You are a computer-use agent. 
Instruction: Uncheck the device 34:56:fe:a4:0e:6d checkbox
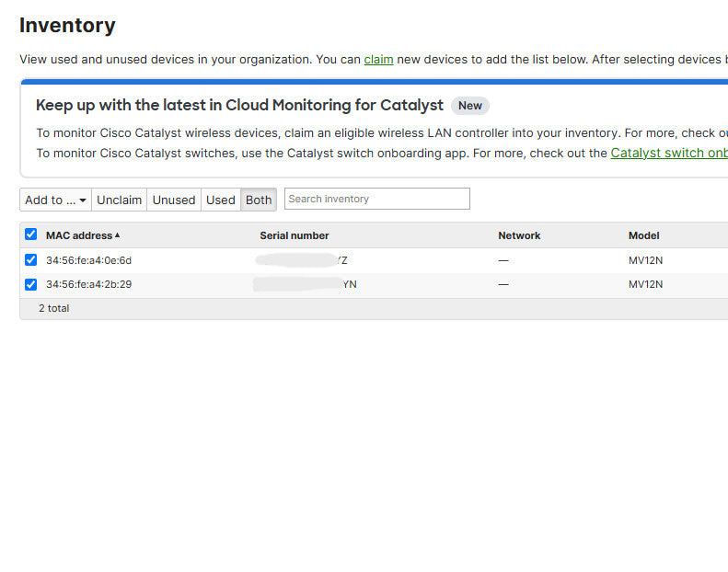30,259
